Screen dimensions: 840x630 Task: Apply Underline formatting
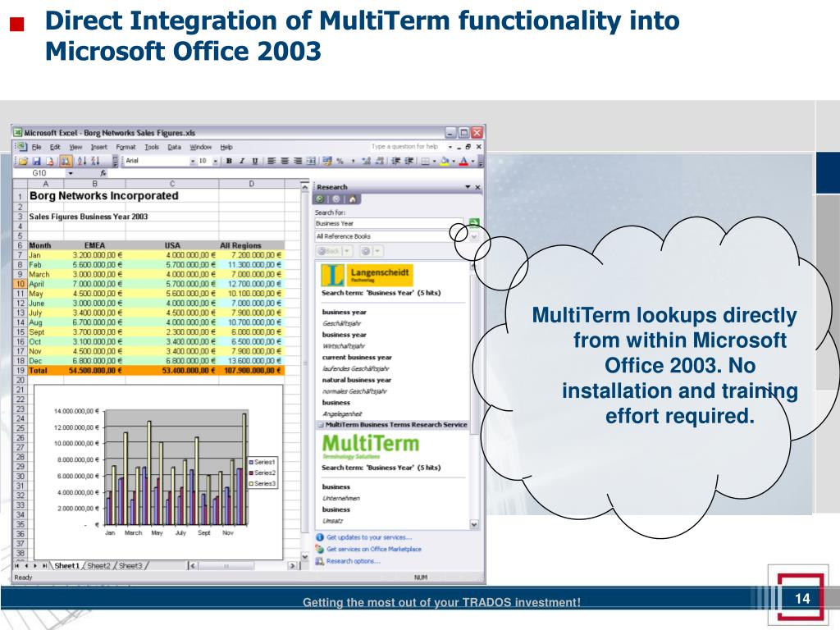point(254,161)
